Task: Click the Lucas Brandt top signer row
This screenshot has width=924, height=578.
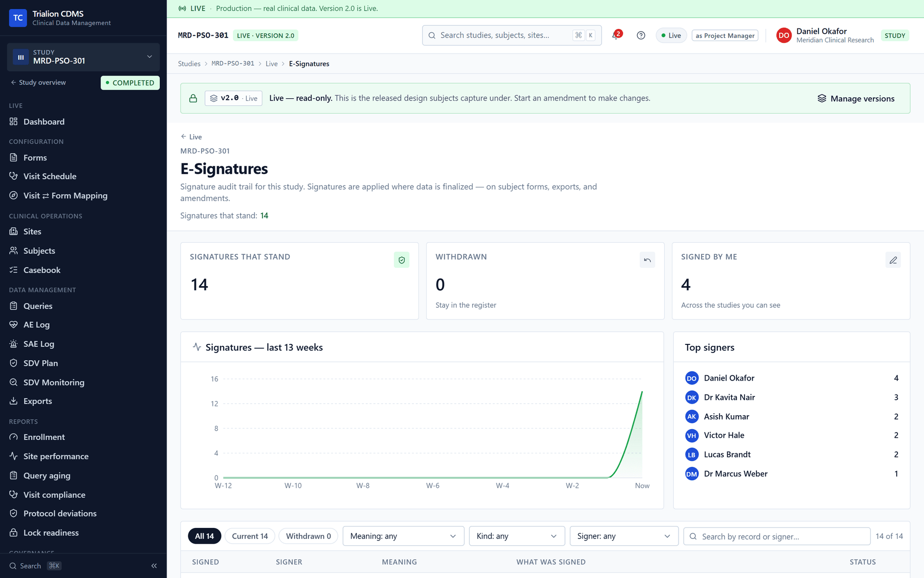Action: point(792,455)
